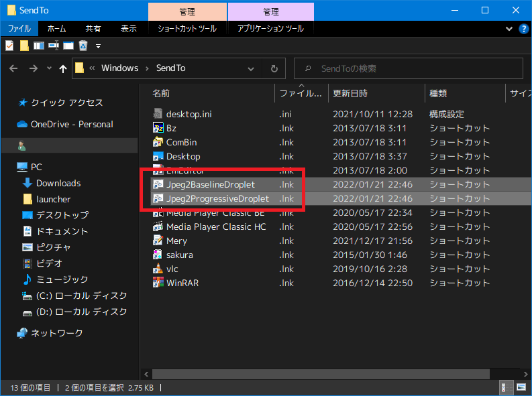Expand the ribbon with the chevron
The height and width of the screenshot is (396, 532).
click(509, 29)
